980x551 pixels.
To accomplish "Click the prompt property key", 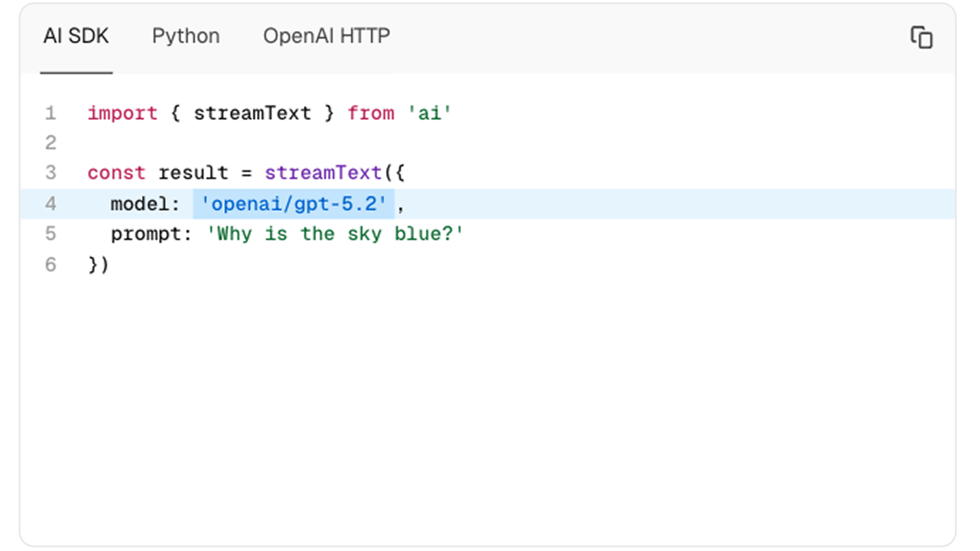I will coord(146,234).
